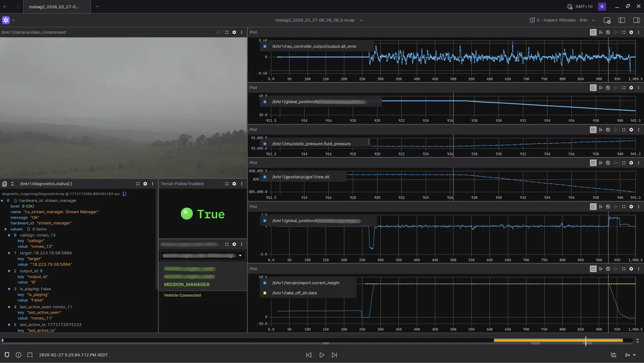Click the loop range icon beside timestamp

tap(30, 355)
